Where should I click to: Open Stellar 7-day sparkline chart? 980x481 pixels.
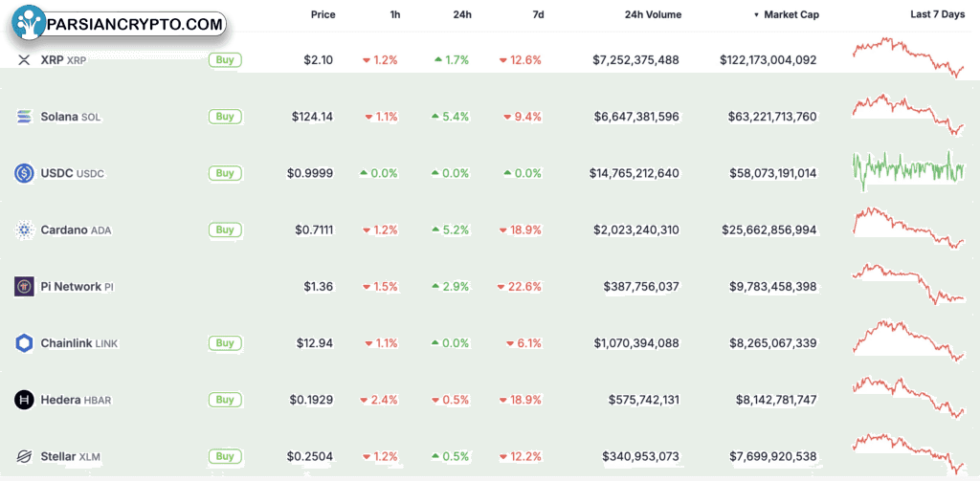pyautogui.click(x=909, y=454)
